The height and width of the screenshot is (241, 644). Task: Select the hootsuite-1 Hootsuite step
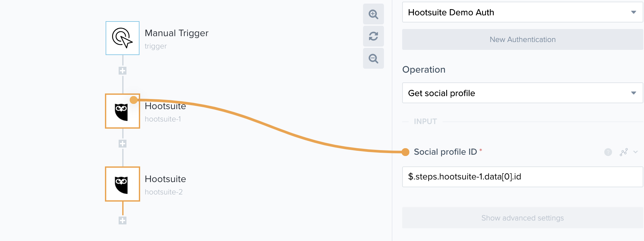click(x=122, y=111)
